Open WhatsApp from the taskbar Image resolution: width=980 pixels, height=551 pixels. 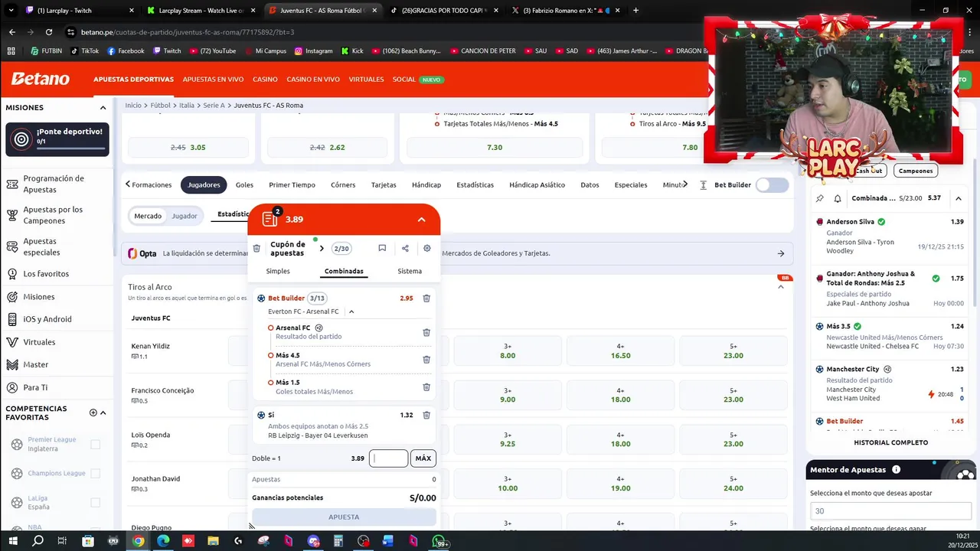pyautogui.click(x=439, y=541)
